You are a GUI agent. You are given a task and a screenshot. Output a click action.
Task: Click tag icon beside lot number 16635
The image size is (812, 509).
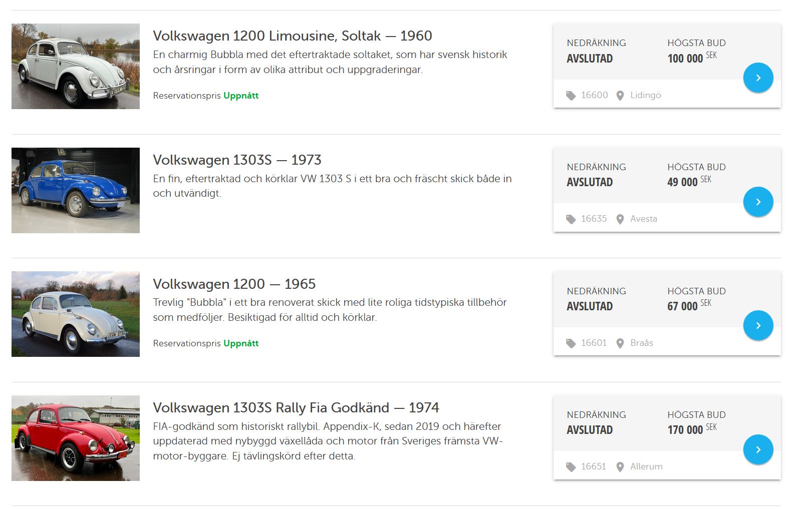[x=571, y=219]
